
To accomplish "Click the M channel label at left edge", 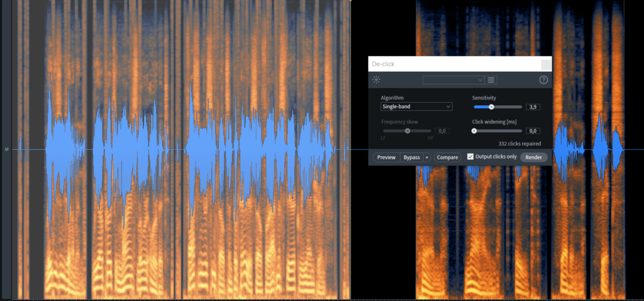I will click(x=7, y=149).
